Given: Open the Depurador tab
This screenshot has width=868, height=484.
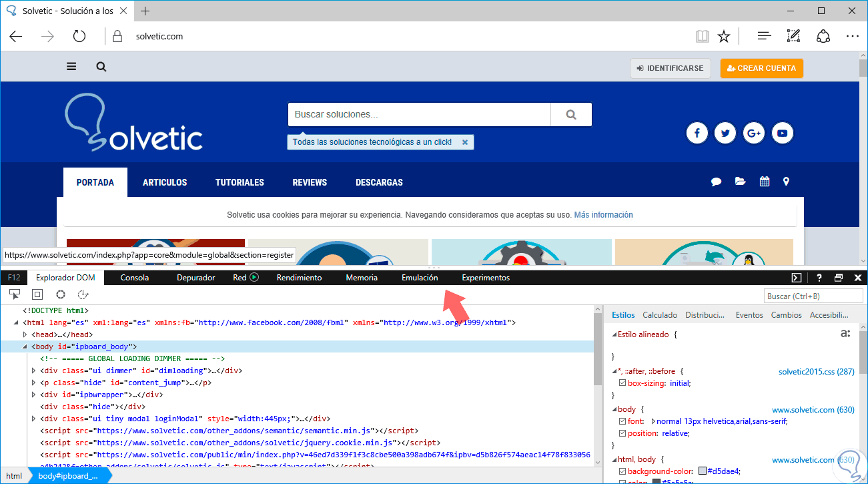Looking at the screenshot, I should coord(196,278).
